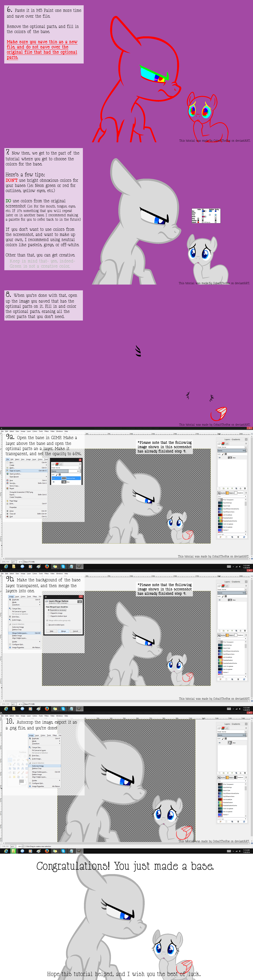
Task: Expand 'Transform' submenu in step 9b Image menu
Action: tap(25, 605)
